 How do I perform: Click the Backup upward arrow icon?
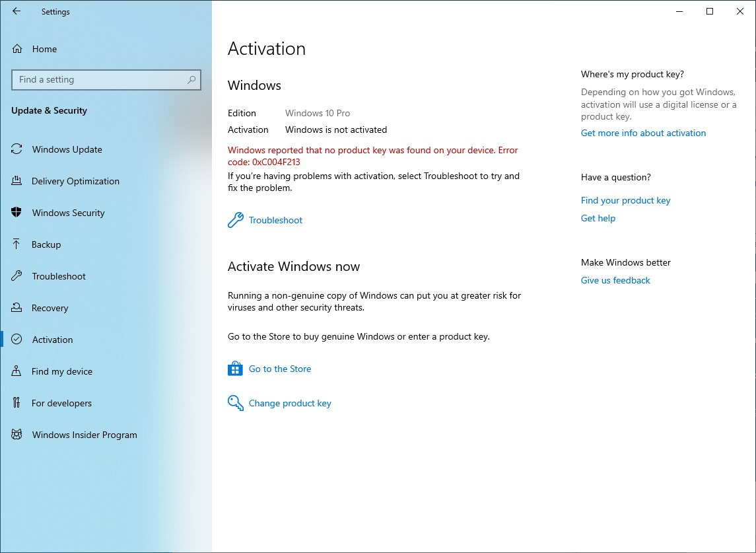tap(17, 244)
